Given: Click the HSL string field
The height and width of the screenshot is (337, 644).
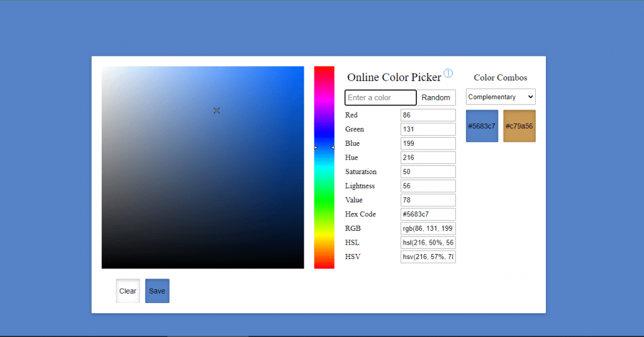Looking at the screenshot, I should click(428, 243).
